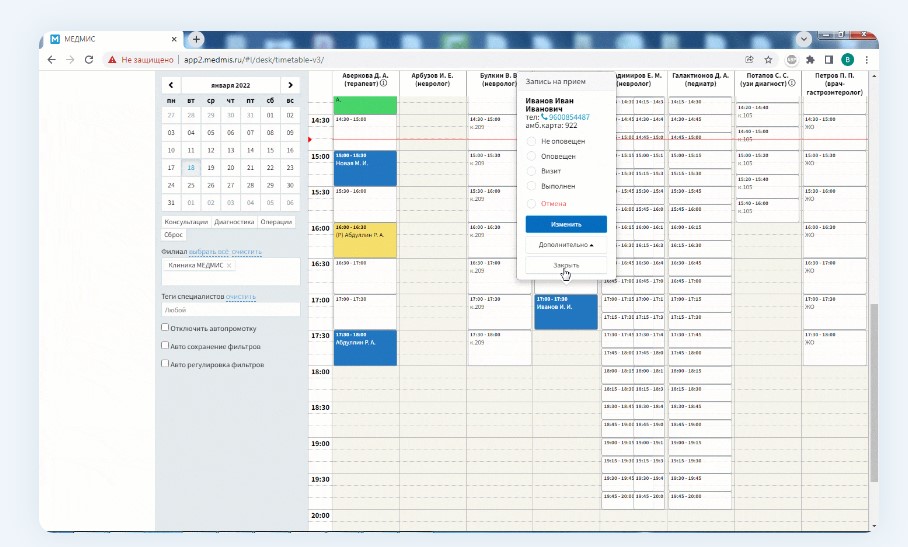Click 16:30 - 17:00 slot in Аверкова column

(365, 276)
